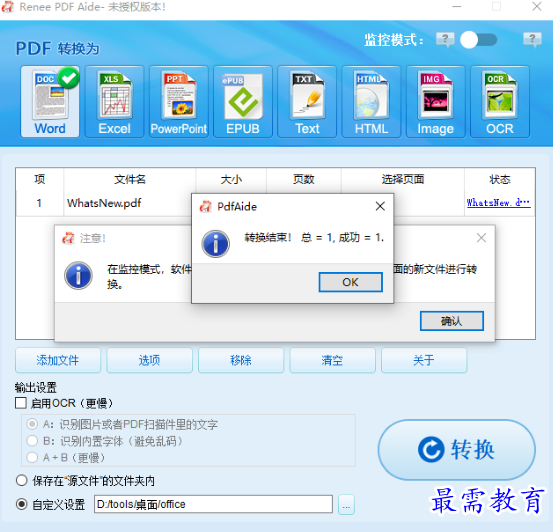
Task: Choose the 自定义设置 output option
Action: (22, 504)
